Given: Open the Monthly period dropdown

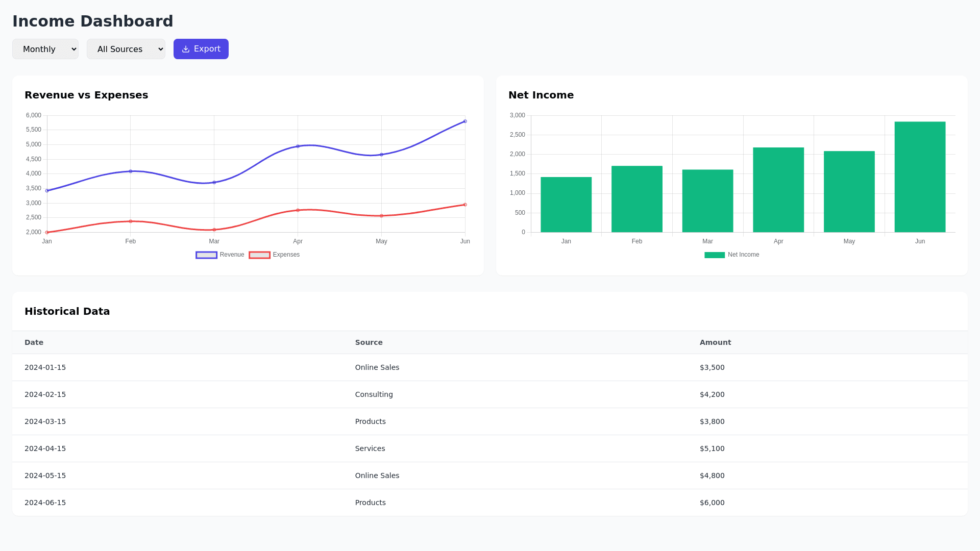Looking at the screenshot, I should pos(45,49).
